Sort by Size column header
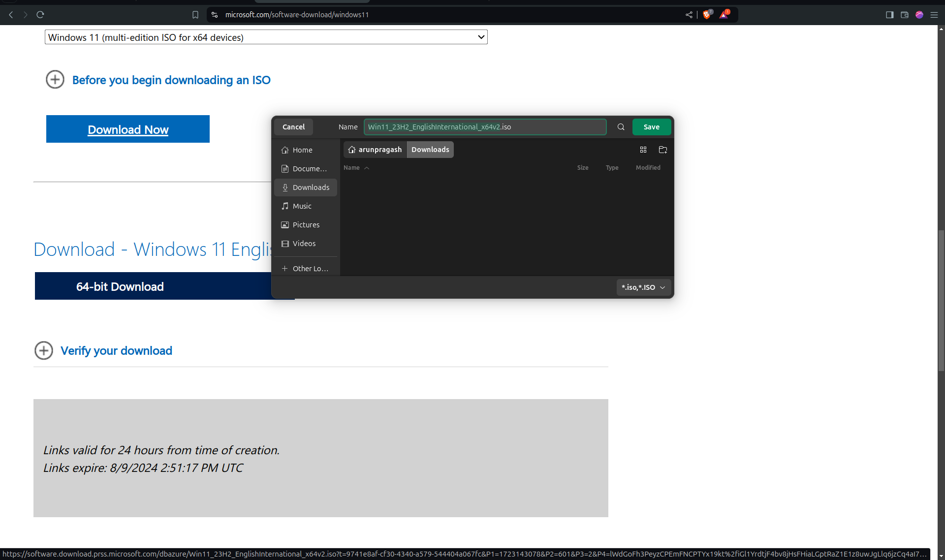The width and height of the screenshot is (945, 560). pos(583,168)
